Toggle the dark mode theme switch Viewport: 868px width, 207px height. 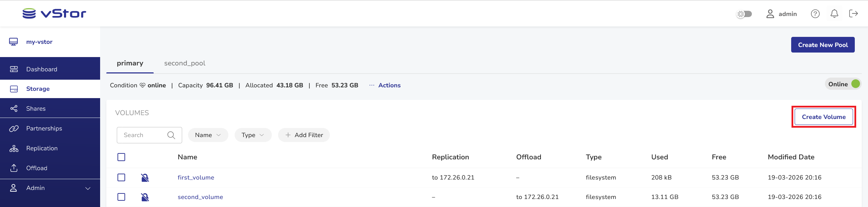744,14
